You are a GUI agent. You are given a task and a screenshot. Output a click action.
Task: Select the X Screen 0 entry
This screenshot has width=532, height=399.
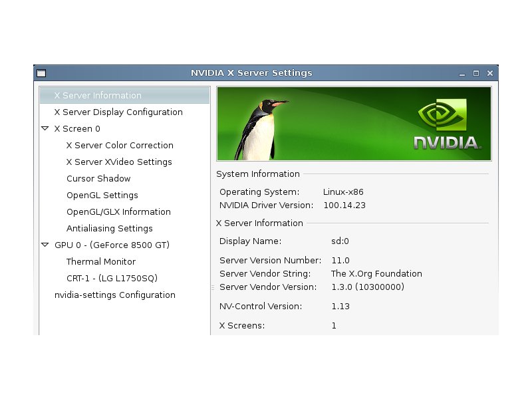[77, 128]
